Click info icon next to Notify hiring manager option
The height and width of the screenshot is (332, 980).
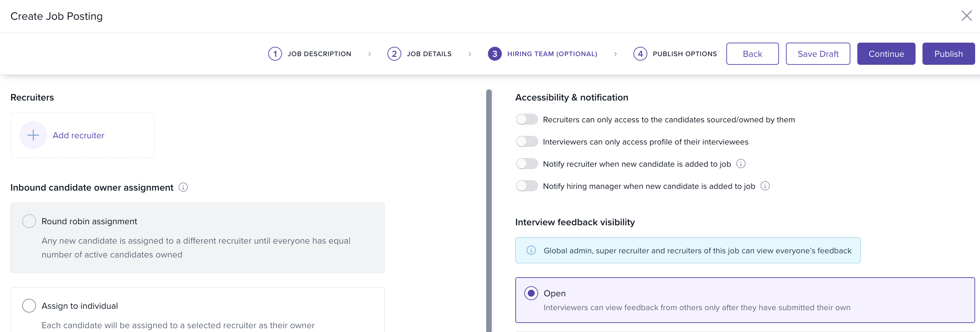pos(765,186)
